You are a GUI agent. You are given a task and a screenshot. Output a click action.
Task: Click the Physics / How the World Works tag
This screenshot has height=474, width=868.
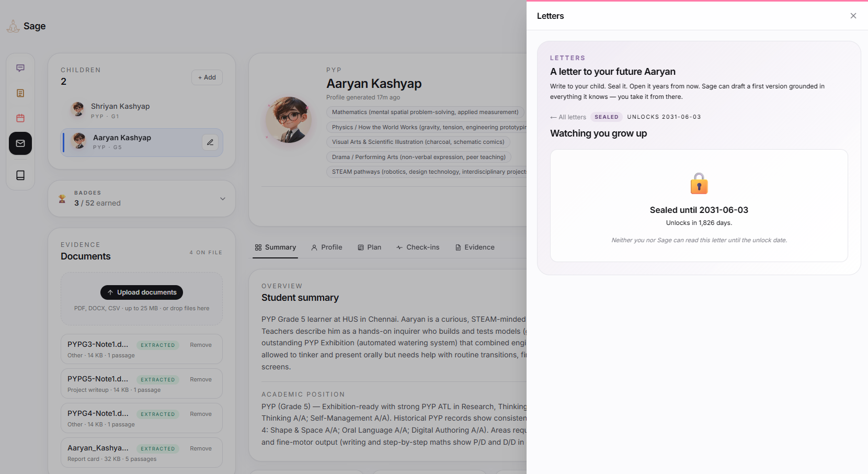pyautogui.click(x=427, y=127)
